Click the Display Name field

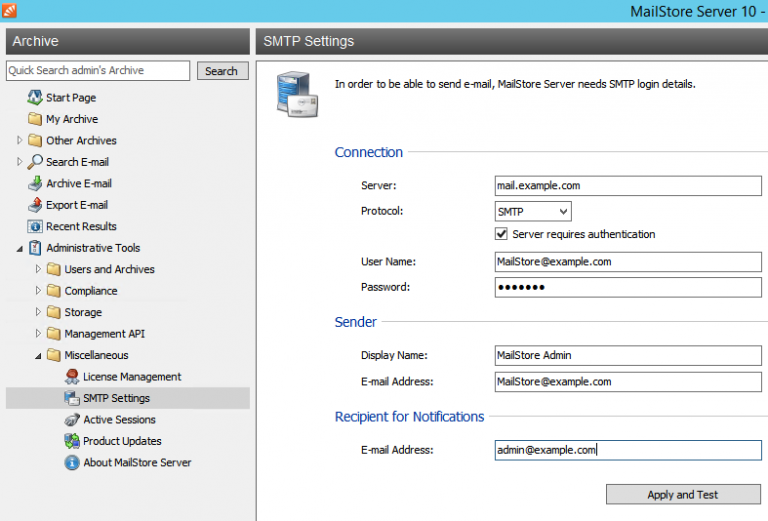(x=628, y=355)
